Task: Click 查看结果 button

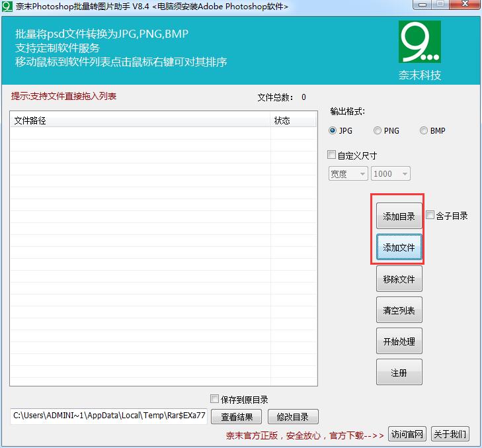Action: (x=237, y=417)
